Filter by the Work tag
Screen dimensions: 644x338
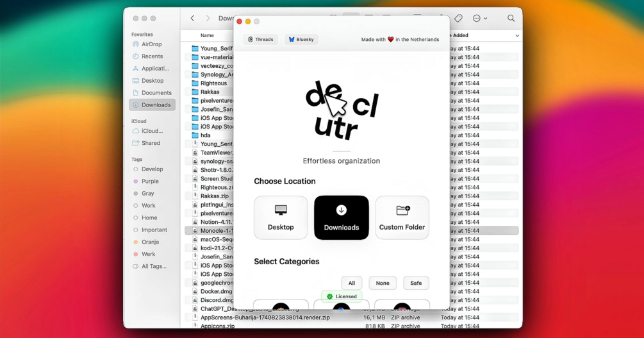click(x=152, y=206)
